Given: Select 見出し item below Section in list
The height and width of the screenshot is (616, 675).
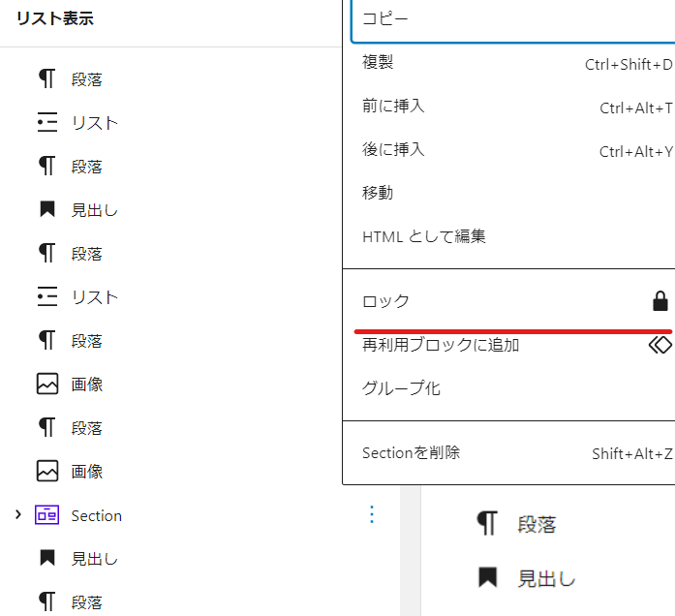Looking at the screenshot, I should [x=94, y=559].
